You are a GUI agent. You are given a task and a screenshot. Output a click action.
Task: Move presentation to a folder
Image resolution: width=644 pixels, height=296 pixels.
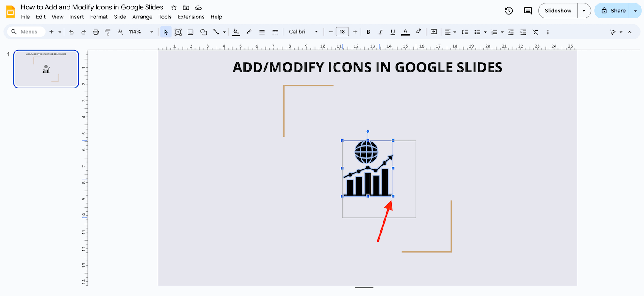[186, 8]
